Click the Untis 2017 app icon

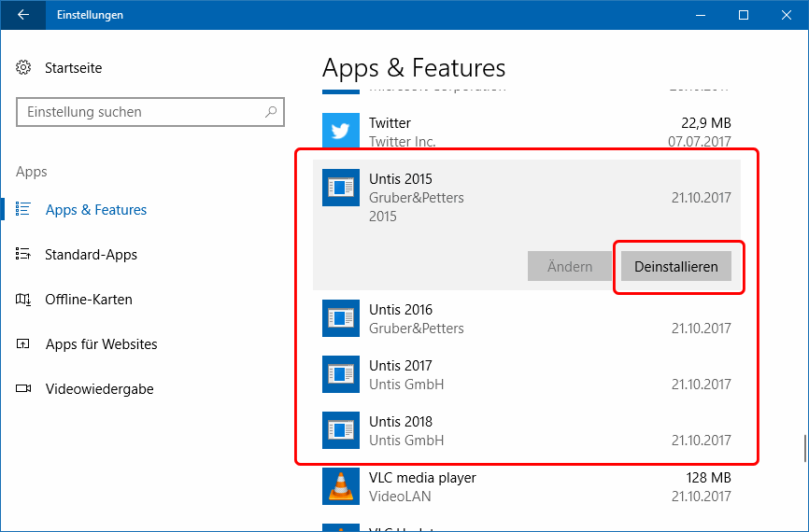click(x=340, y=374)
